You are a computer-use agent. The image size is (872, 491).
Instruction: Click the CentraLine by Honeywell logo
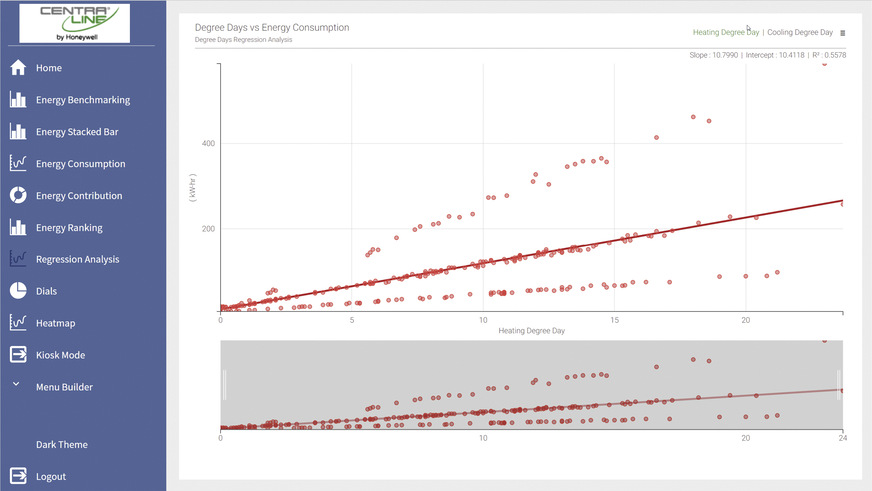(x=74, y=23)
